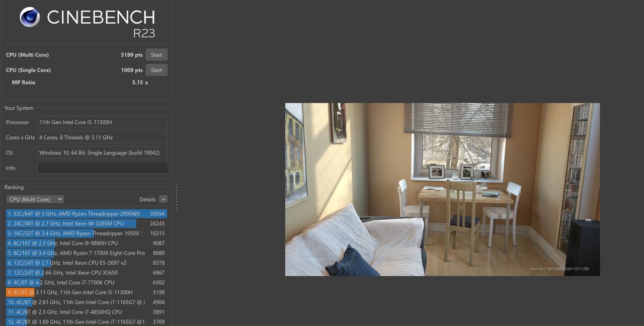
Task: Click the Details label in Ranking
Action: pos(147,199)
